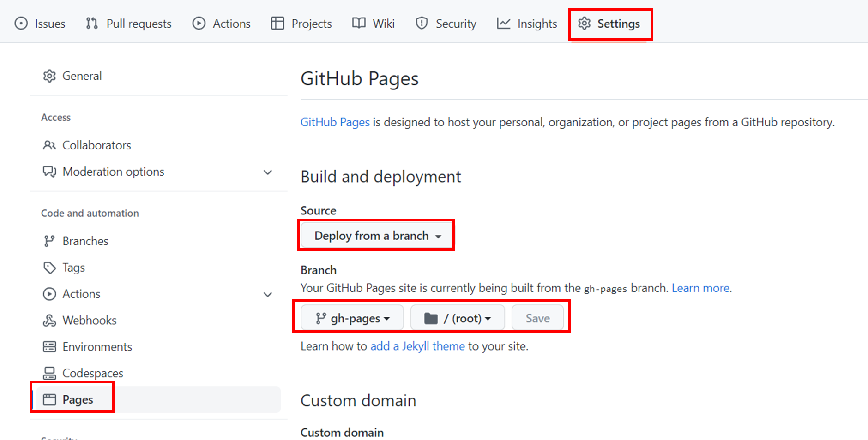Image resolution: width=868 pixels, height=440 pixels.
Task: Open the add a Jekyll theme link
Action: [x=417, y=346]
